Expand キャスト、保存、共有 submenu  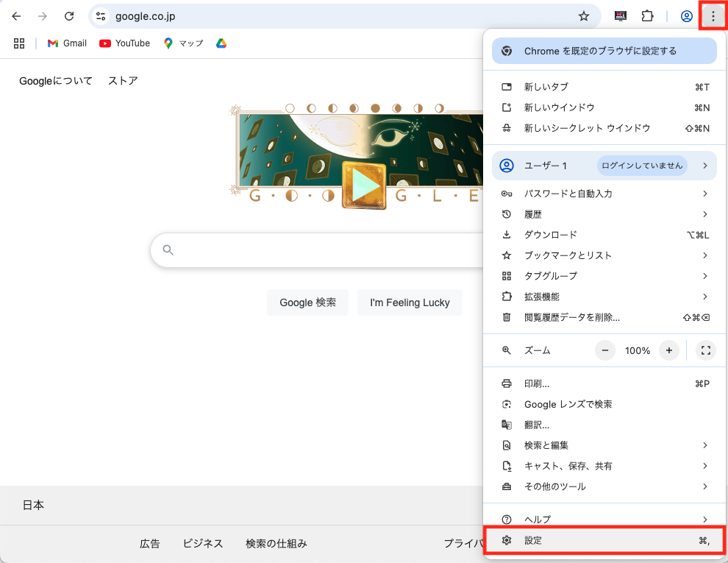click(604, 466)
